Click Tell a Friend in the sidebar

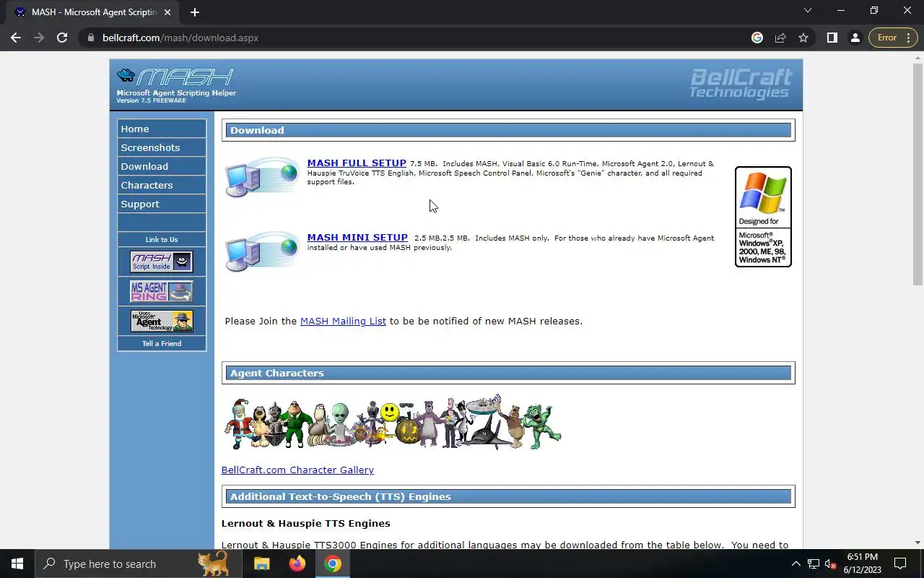click(x=162, y=343)
